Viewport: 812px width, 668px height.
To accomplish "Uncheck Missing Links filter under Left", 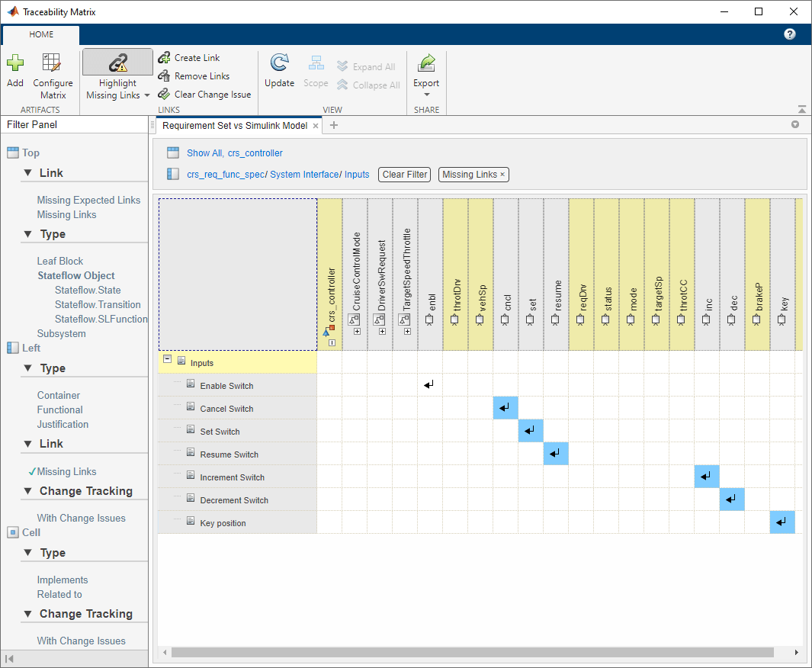I will pyautogui.click(x=66, y=472).
